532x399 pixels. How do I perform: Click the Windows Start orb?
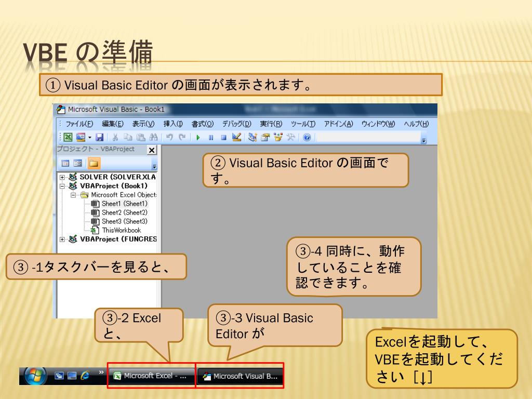[35, 376]
